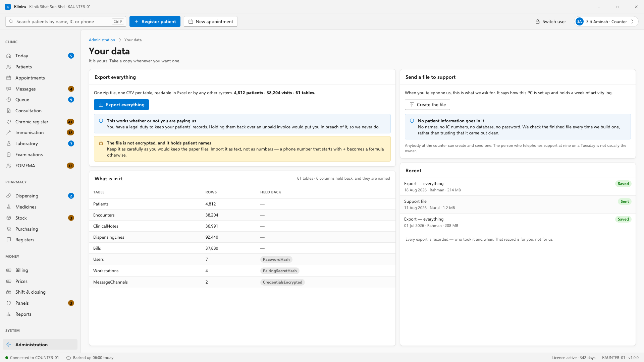
Task: Click the Today badge showing 5
Action: pos(71,56)
